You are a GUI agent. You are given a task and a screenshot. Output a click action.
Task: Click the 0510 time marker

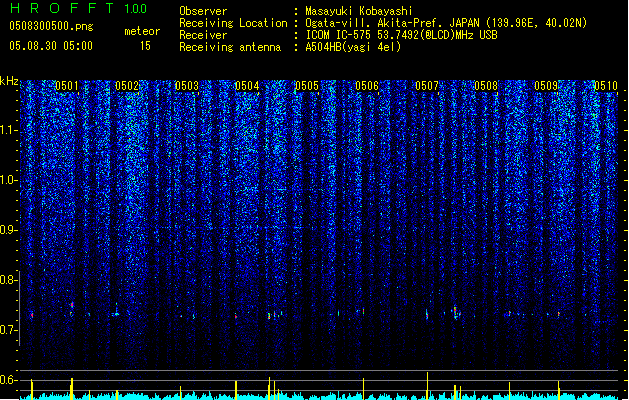click(606, 86)
